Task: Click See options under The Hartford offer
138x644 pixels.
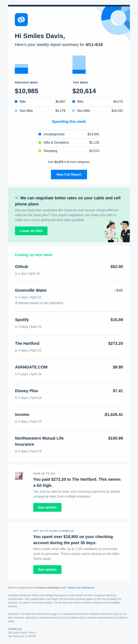Action: click(47, 507)
